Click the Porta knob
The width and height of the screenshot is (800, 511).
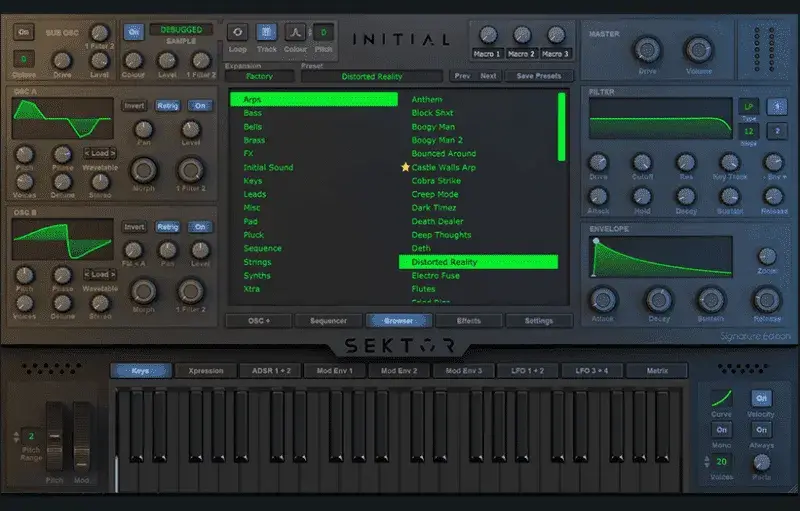(762, 463)
